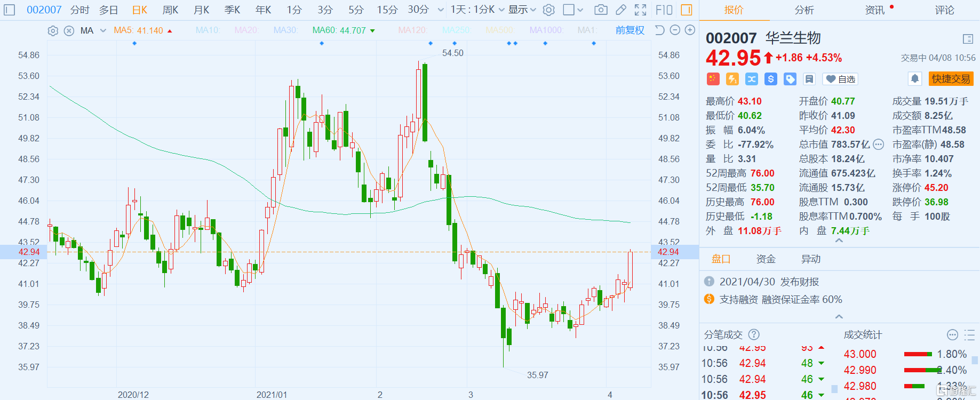Open the 资讯 news tab

[875, 10]
